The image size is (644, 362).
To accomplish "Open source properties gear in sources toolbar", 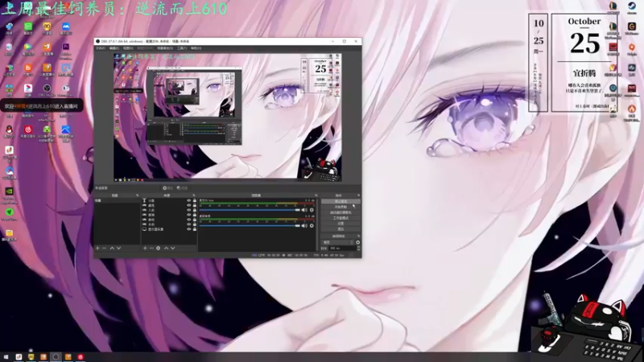I will [158, 249].
